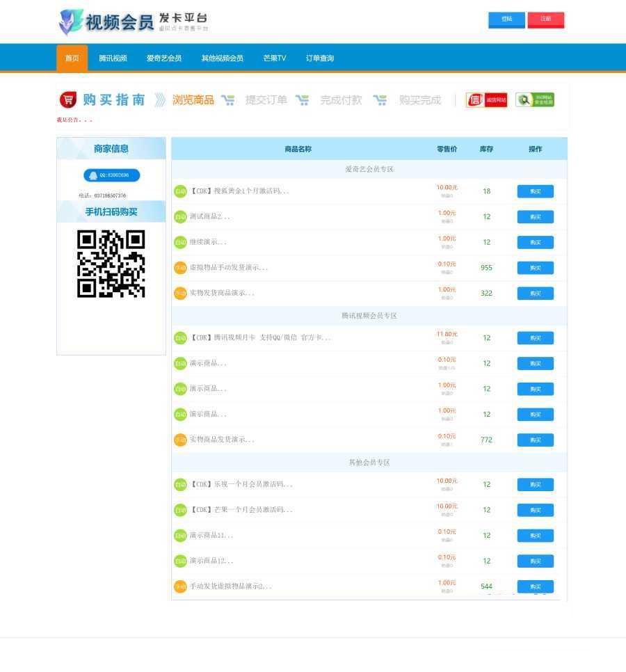Viewport: 626px width, 672px height.
Task: Click orange 手动 badge of 手动发货虚拟物品演示2
Action: pyautogui.click(x=180, y=586)
